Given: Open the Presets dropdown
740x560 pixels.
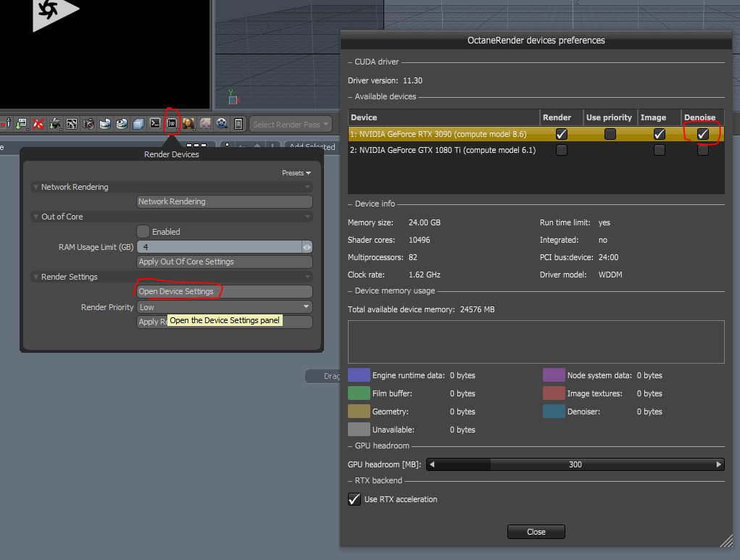Looking at the screenshot, I should [x=296, y=173].
